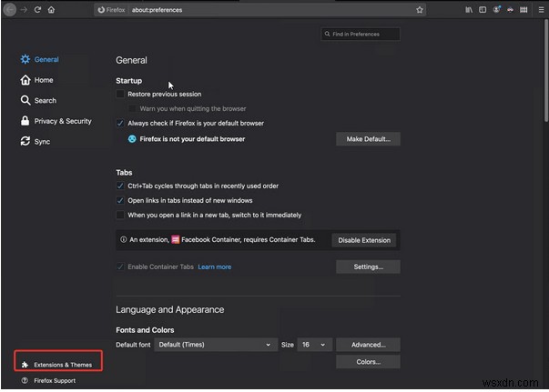The width and height of the screenshot is (549, 392).
Task: Click the Sync arrows icon in sidebar
Action: tap(25, 141)
